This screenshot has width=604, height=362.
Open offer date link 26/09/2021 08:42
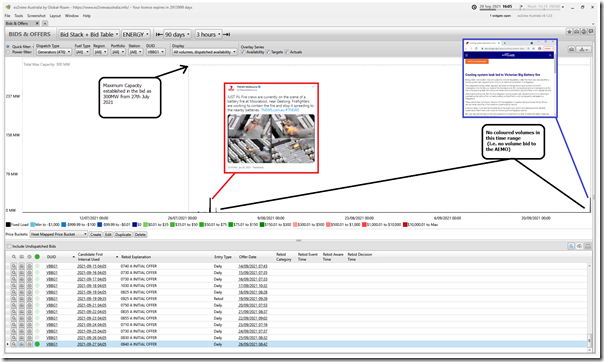253,344
